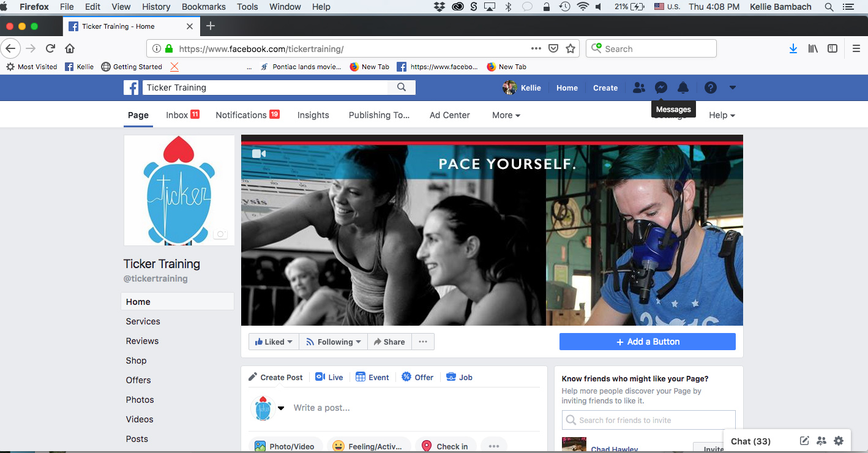Click the Job post option
Image resolution: width=868 pixels, height=453 pixels.
coord(459,377)
